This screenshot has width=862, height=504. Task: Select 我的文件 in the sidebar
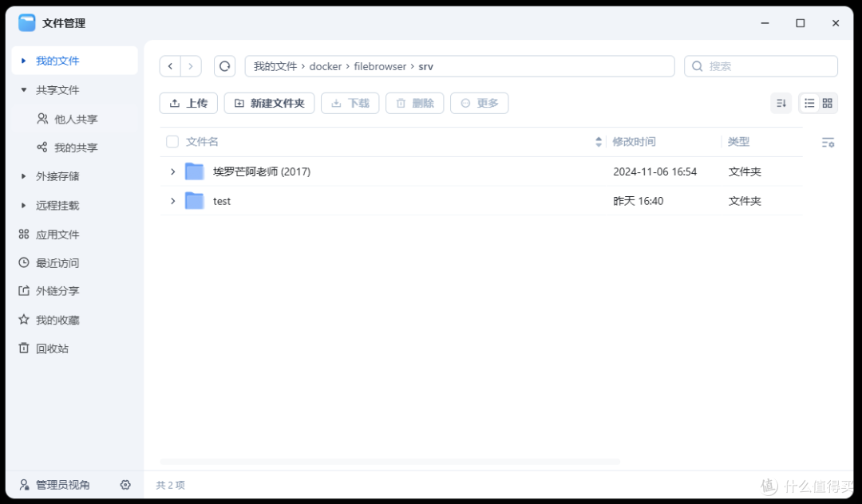click(x=75, y=61)
